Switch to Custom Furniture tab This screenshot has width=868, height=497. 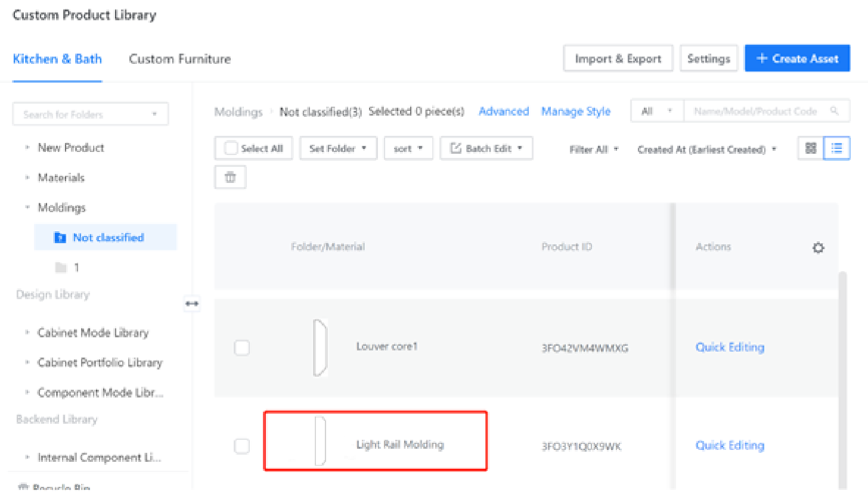(x=179, y=59)
